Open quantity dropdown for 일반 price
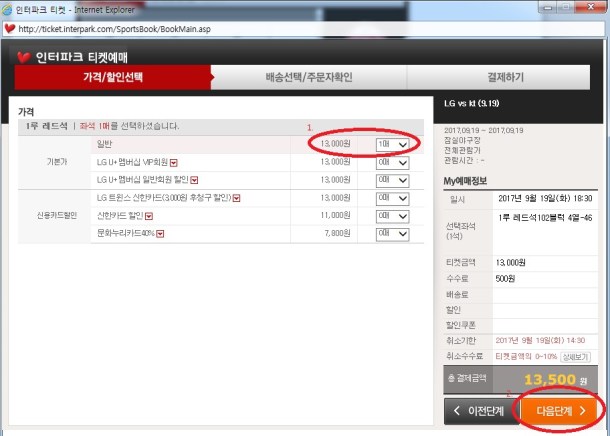The width and height of the screenshot is (610, 436). [393, 145]
